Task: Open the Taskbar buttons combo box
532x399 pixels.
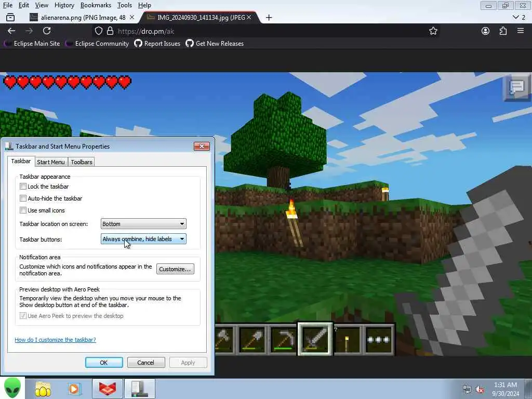Action: tap(143, 239)
